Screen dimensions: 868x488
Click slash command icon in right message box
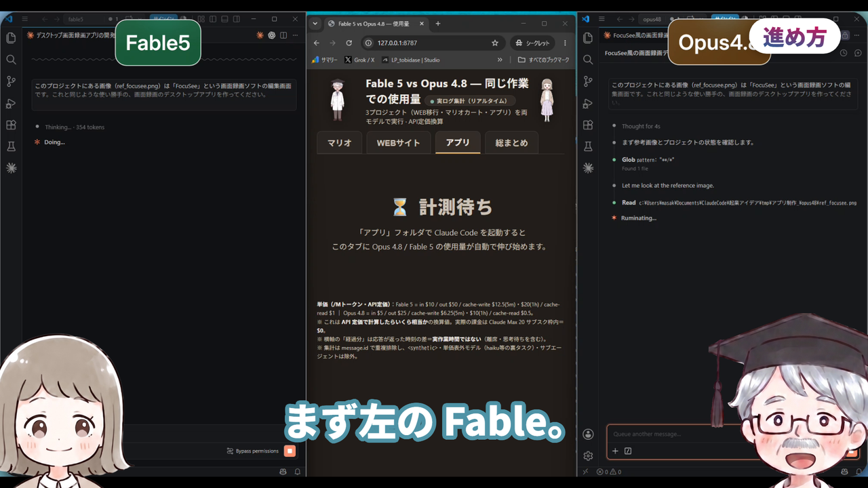pyautogui.click(x=628, y=451)
